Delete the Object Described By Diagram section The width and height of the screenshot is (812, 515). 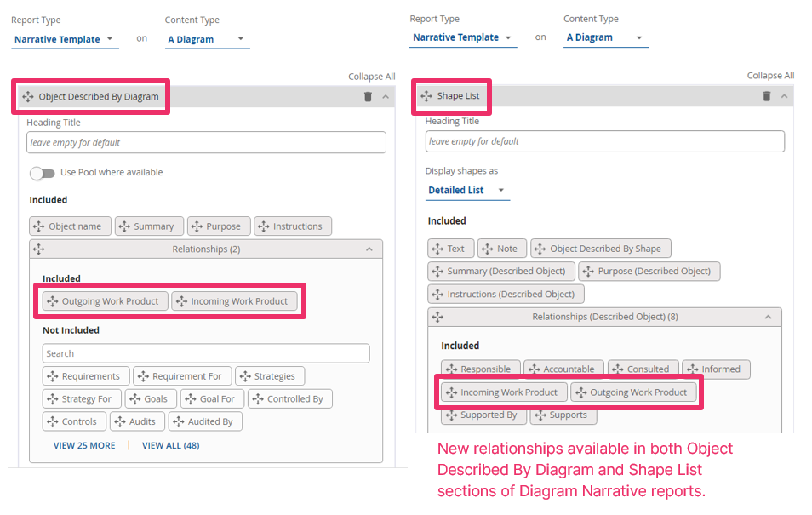pyautogui.click(x=368, y=97)
